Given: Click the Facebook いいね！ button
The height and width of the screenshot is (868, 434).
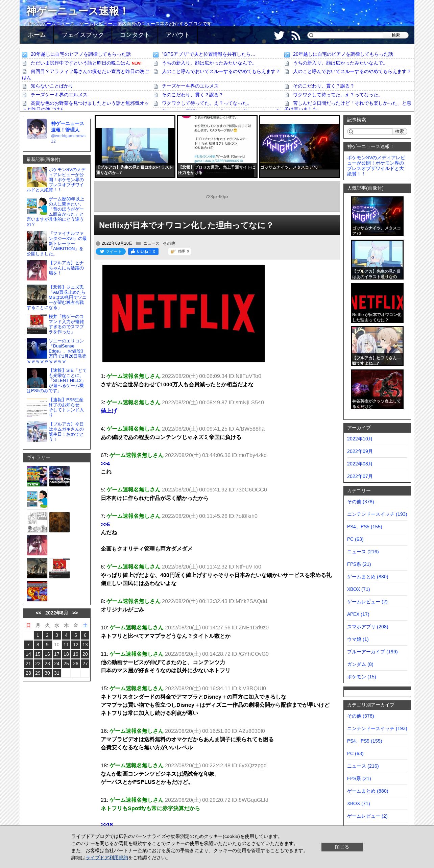Looking at the screenshot, I should pyautogui.click(x=143, y=251).
